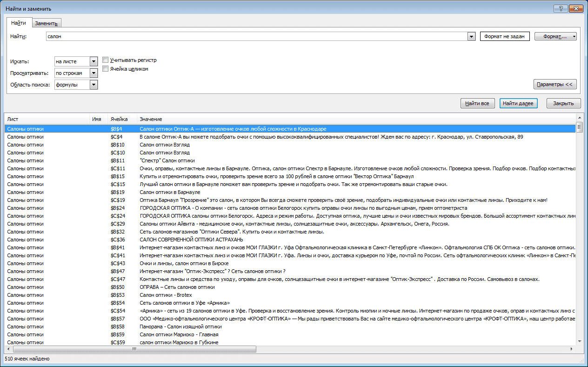This screenshot has height=367, width=588.
Task: Click the horizontal scrollbar left arrow
Action: point(8,349)
